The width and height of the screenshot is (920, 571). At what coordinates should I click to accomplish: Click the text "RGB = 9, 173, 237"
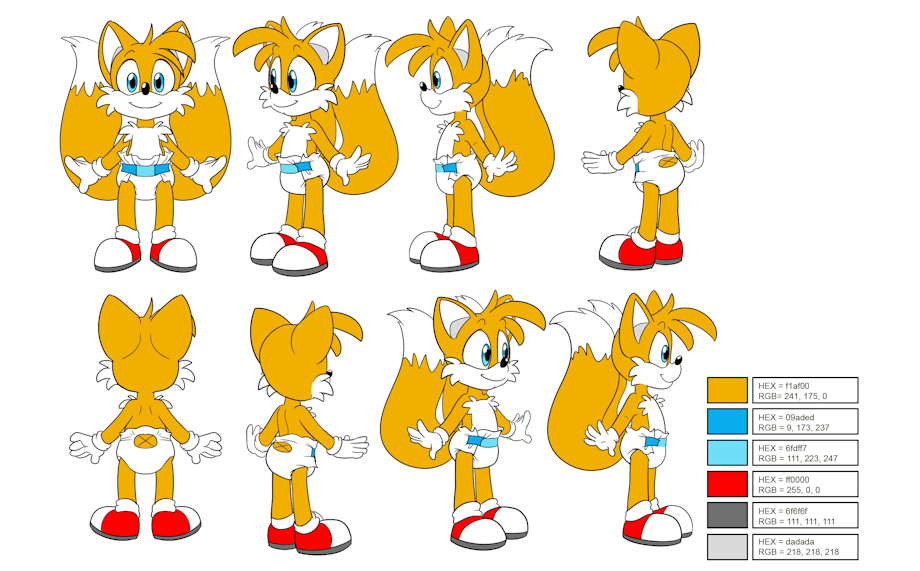(x=793, y=427)
